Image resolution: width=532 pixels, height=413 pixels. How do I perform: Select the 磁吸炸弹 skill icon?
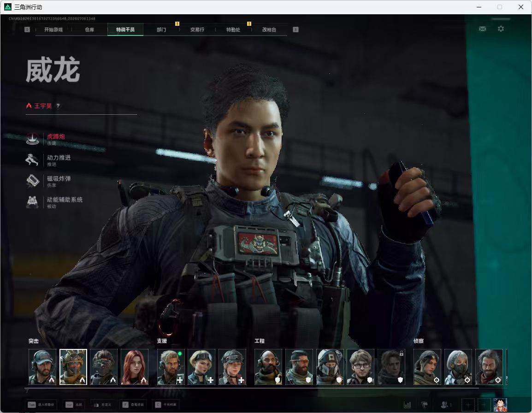click(33, 181)
